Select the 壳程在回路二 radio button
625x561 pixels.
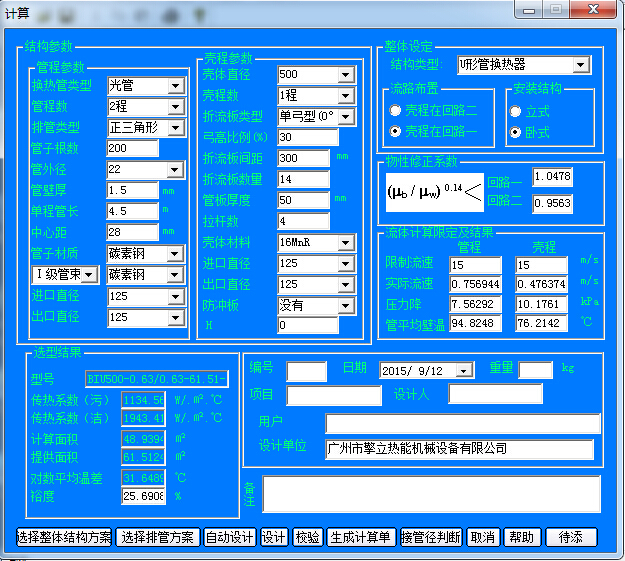point(396,110)
